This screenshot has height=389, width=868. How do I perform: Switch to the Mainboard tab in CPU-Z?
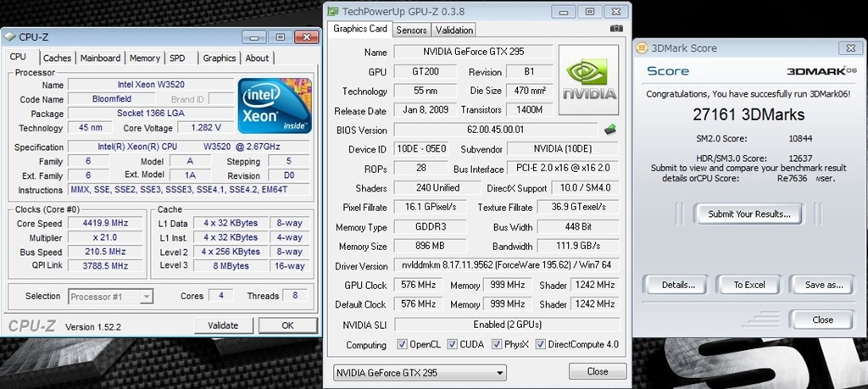[100, 58]
